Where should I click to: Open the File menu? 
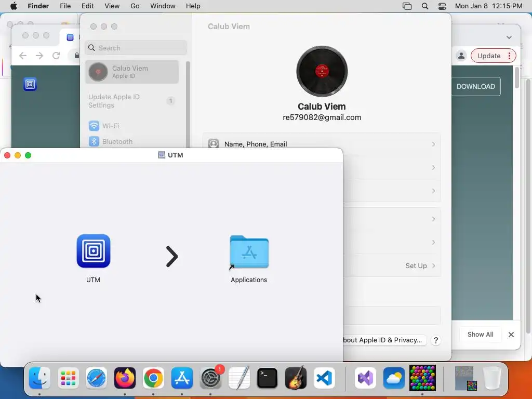[65, 6]
